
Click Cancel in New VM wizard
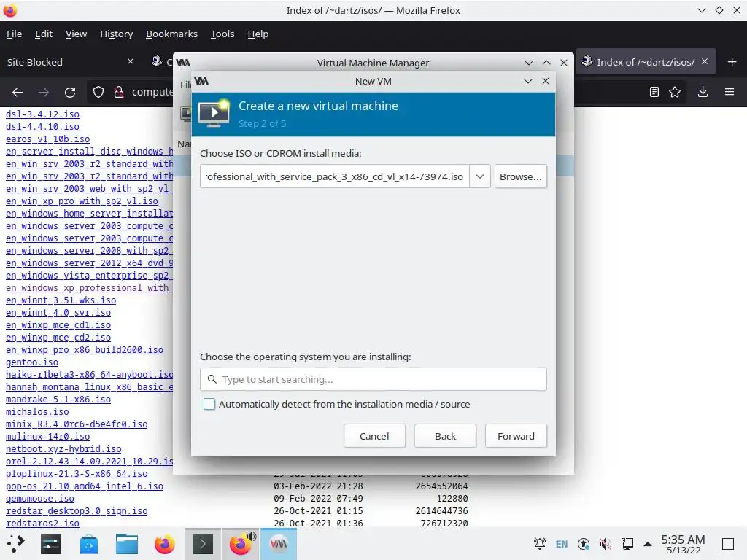pyautogui.click(x=374, y=436)
